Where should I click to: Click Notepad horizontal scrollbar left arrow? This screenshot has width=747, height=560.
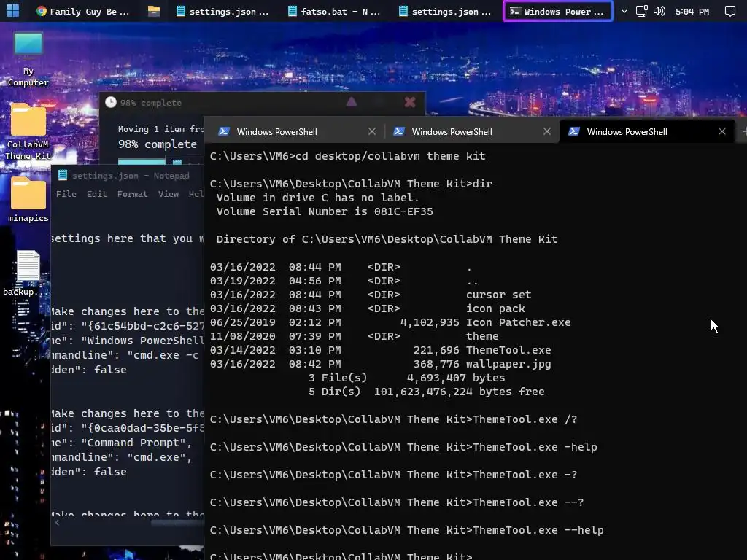pos(57,523)
